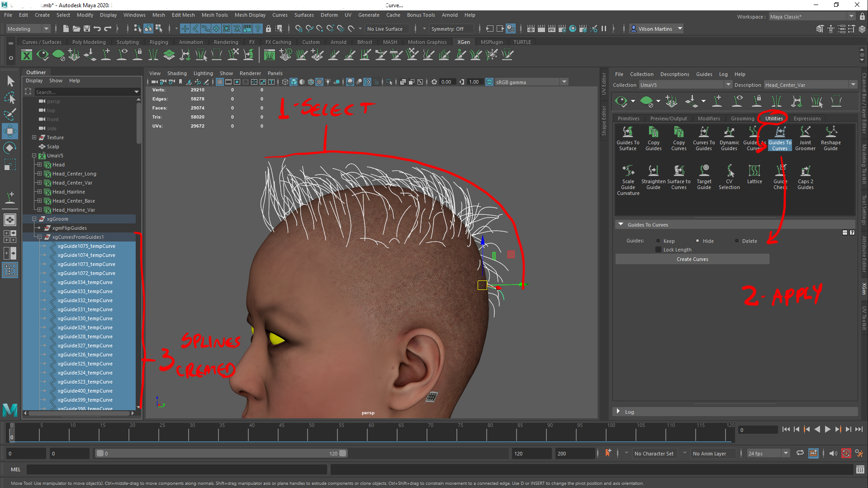Open the Lattice utility
868x488 pixels.
pos(754,174)
